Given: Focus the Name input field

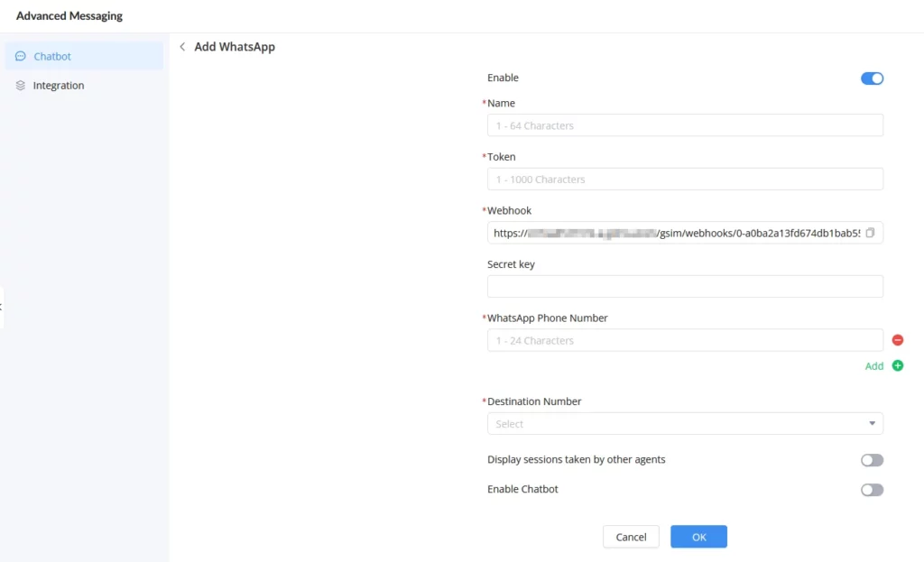Looking at the screenshot, I should point(685,125).
